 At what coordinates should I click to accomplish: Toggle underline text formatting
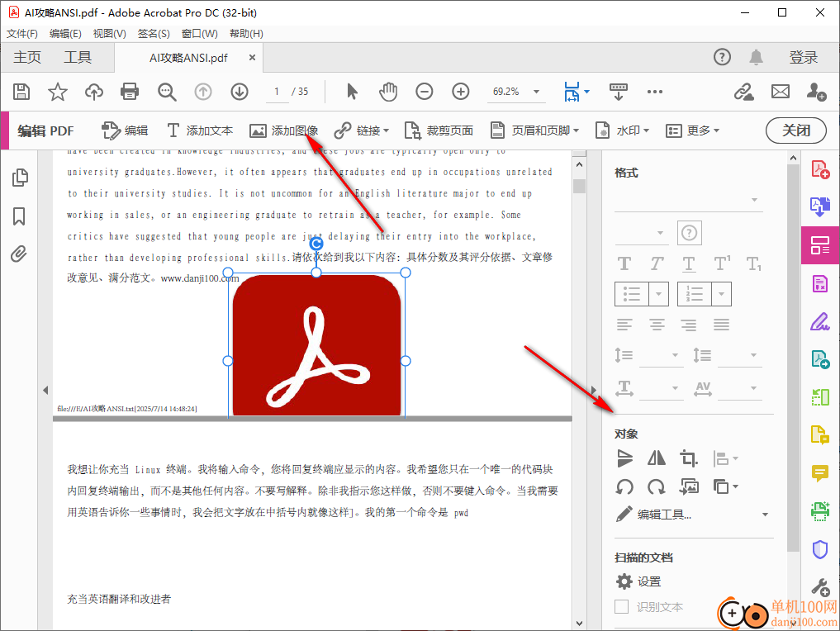[689, 263]
